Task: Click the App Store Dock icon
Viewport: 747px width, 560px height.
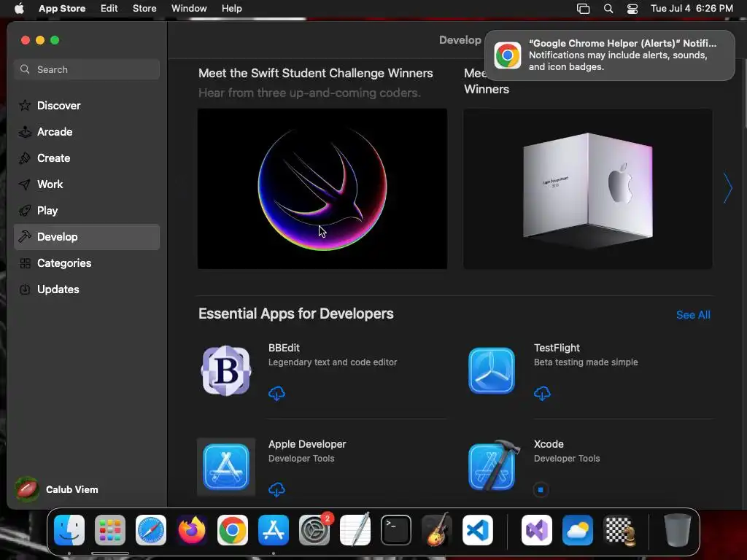Action: (274, 530)
